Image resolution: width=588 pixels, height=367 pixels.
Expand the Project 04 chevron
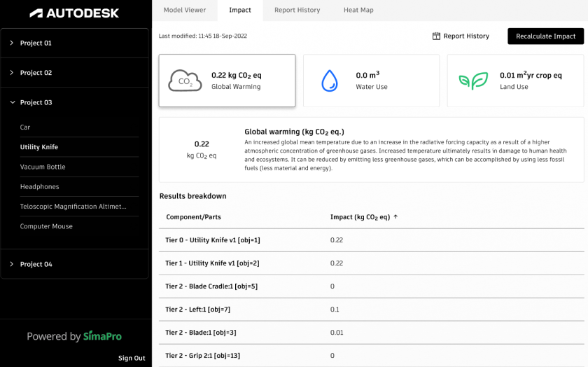pyautogui.click(x=12, y=264)
